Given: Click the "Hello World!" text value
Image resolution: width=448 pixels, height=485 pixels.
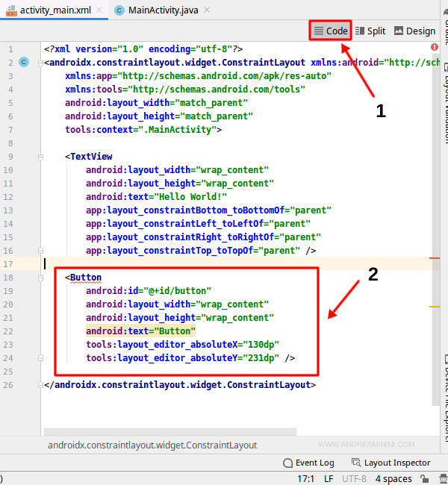Looking at the screenshot, I should coord(190,197).
